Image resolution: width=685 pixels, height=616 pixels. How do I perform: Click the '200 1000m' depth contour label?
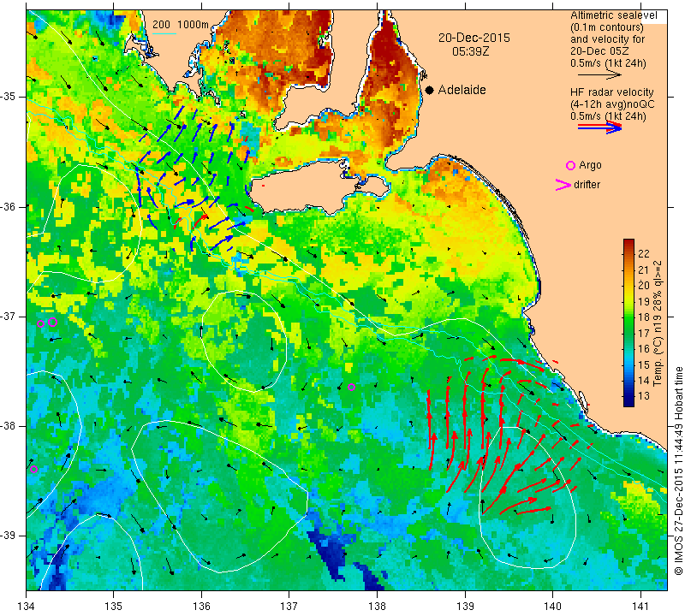tap(181, 25)
